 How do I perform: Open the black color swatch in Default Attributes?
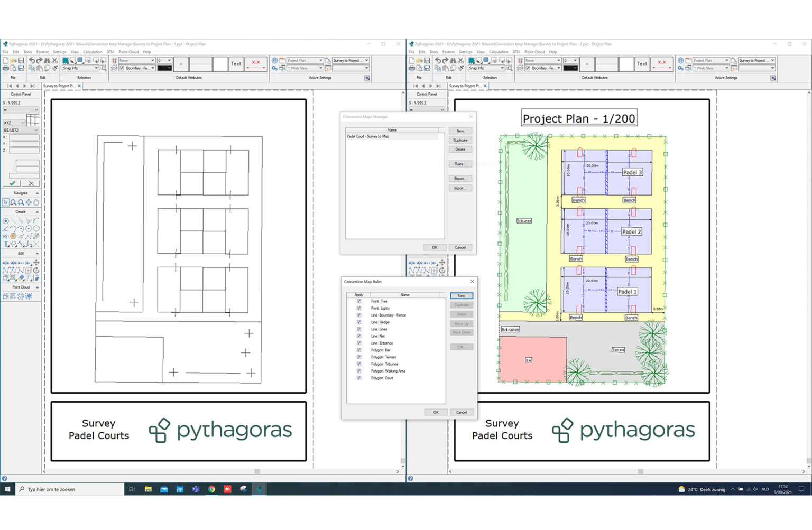pos(164,68)
